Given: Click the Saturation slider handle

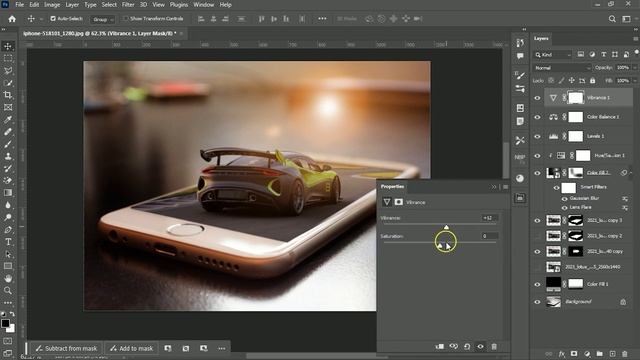Looking at the screenshot, I should tap(440, 245).
